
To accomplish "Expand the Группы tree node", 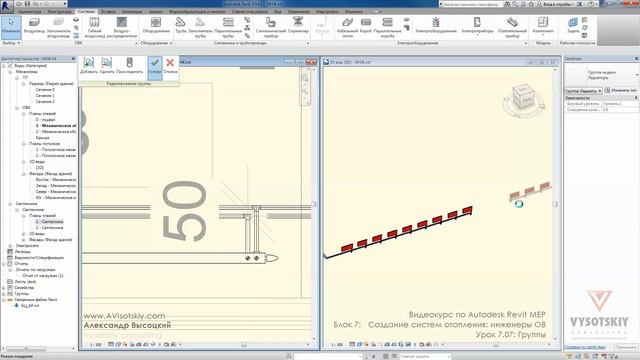I will tap(4, 294).
